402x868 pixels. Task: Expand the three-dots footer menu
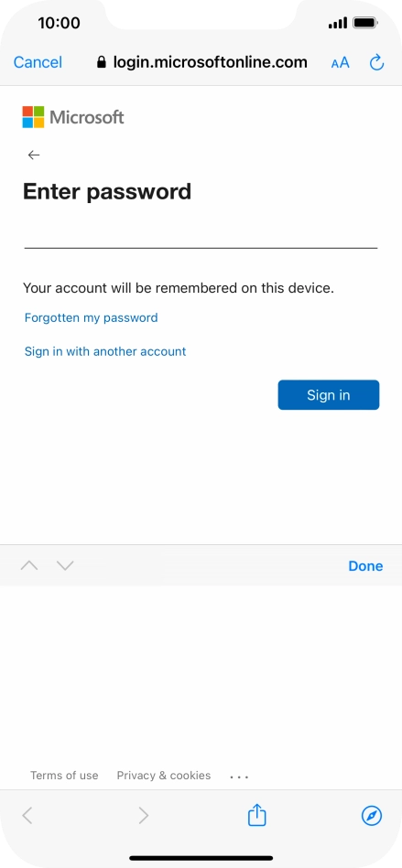pyautogui.click(x=239, y=777)
